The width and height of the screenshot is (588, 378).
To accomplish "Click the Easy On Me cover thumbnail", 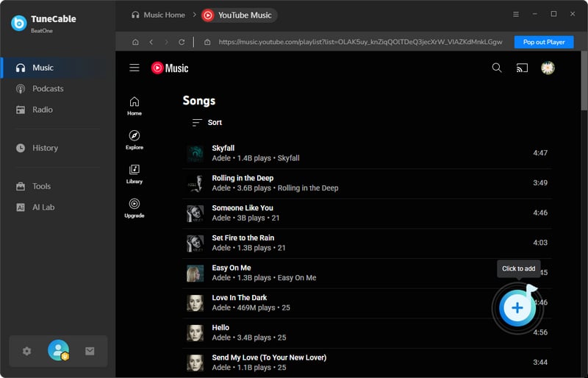I will point(195,273).
